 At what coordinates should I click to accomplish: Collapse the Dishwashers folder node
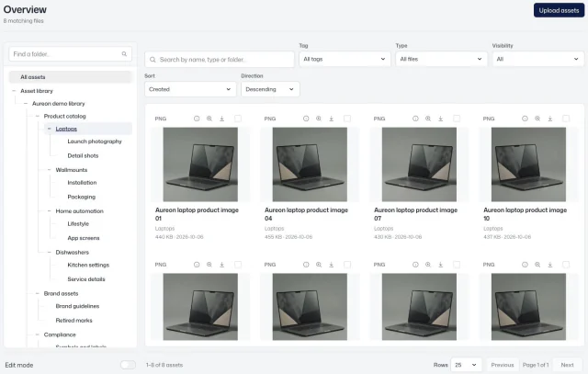(49, 252)
